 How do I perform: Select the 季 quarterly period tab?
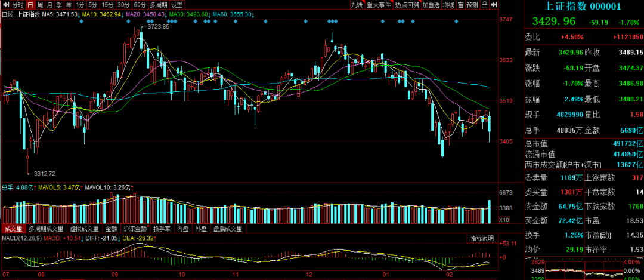point(59,5)
